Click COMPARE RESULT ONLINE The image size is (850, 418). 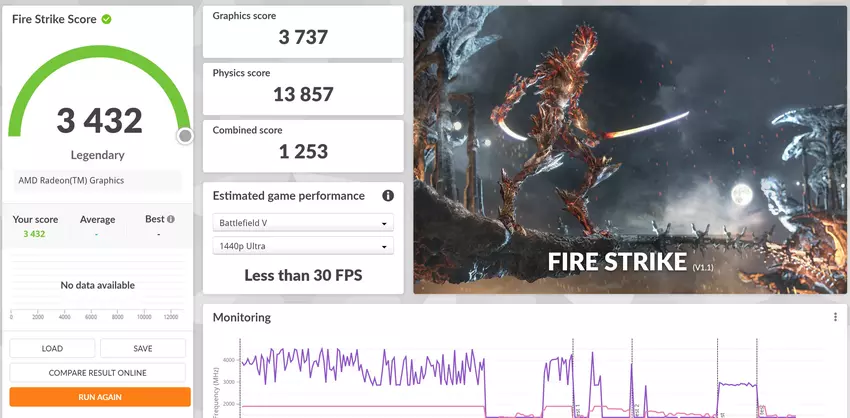pyautogui.click(x=98, y=373)
